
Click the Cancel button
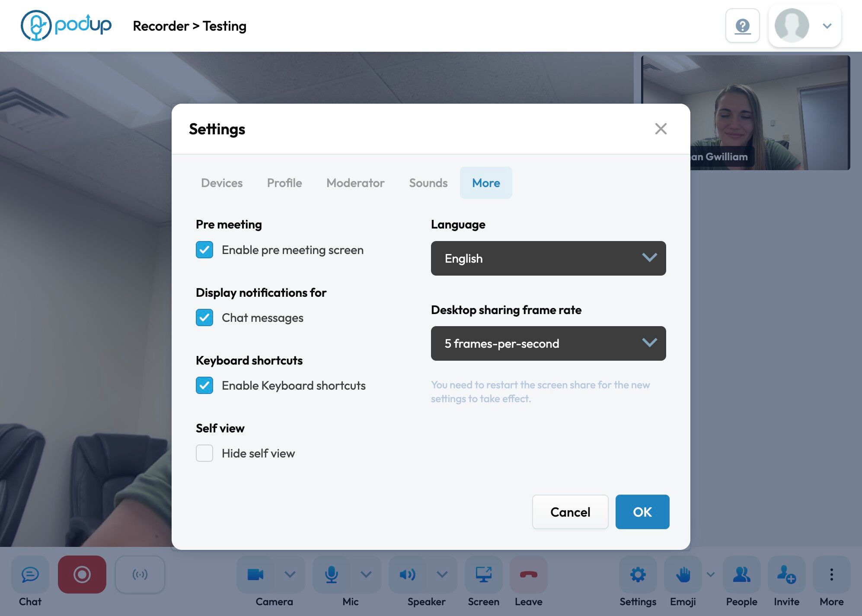(x=570, y=512)
